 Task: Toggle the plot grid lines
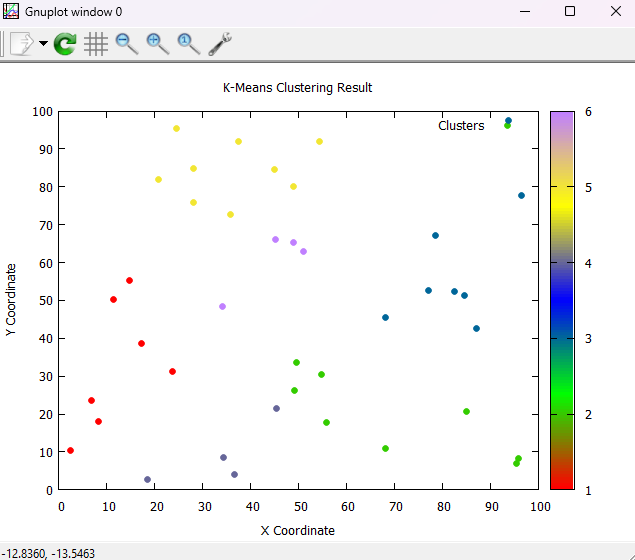pos(96,43)
